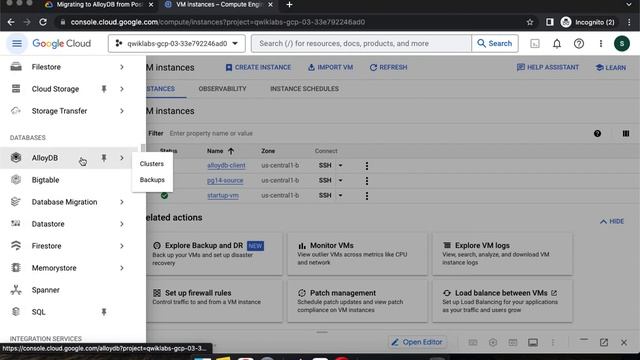Open SSH dropdown for startup-vm
Image resolution: width=640 pixels, height=360 pixels.
[x=340, y=195]
